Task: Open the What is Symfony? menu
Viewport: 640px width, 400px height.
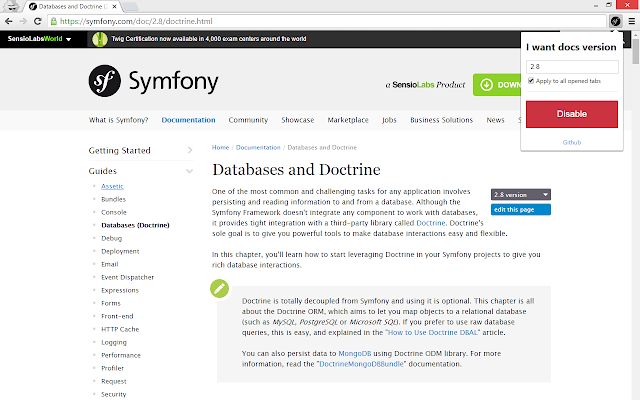Action: click(x=118, y=120)
